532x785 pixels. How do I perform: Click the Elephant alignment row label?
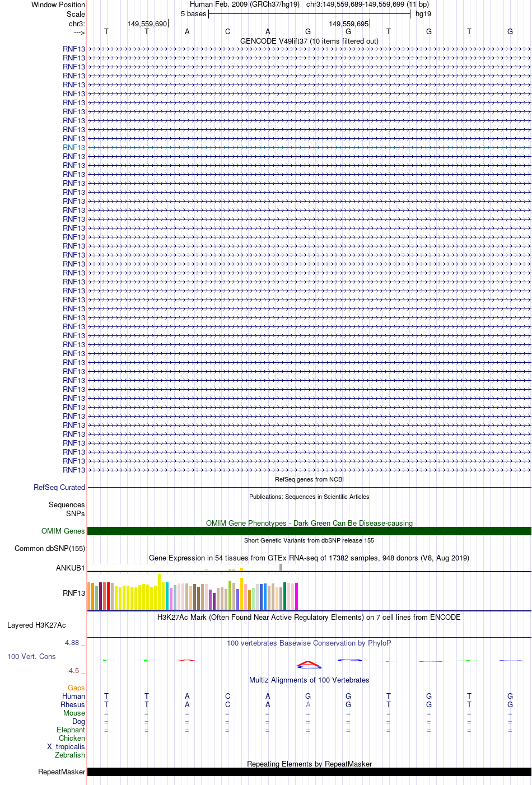(71, 730)
